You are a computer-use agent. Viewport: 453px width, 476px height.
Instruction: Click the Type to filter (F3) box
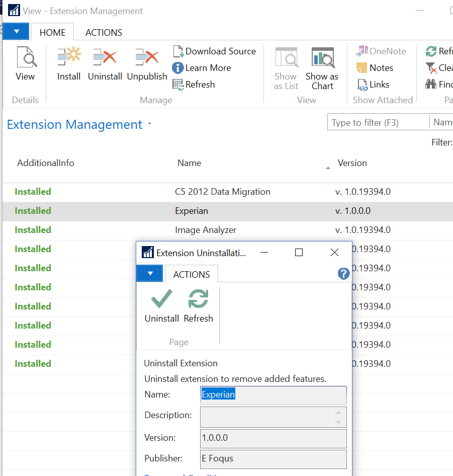[379, 122]
